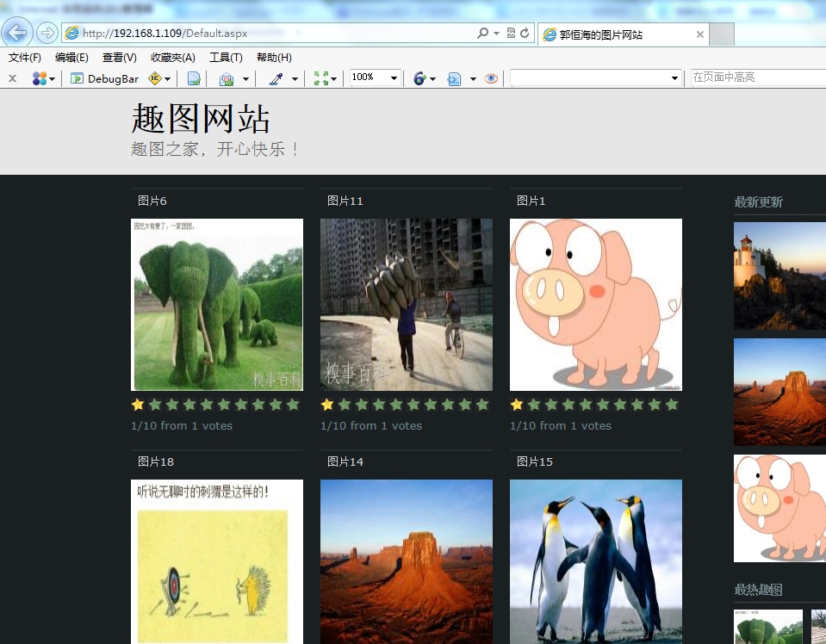Open the 图片15 penguin picture link
Image resolution: width=826 pixels, height=644 pixels.
pyautogui.click(x=595, y=561)
